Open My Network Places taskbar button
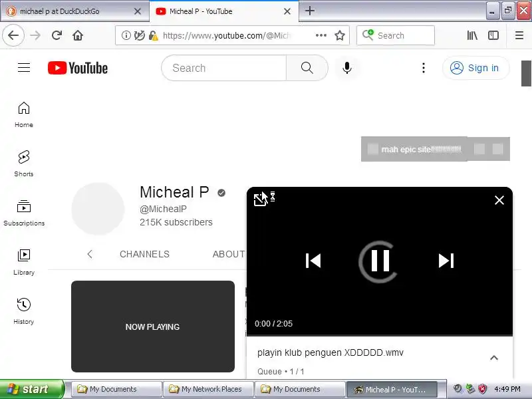532x399 pixels. [x=208, y=389]
